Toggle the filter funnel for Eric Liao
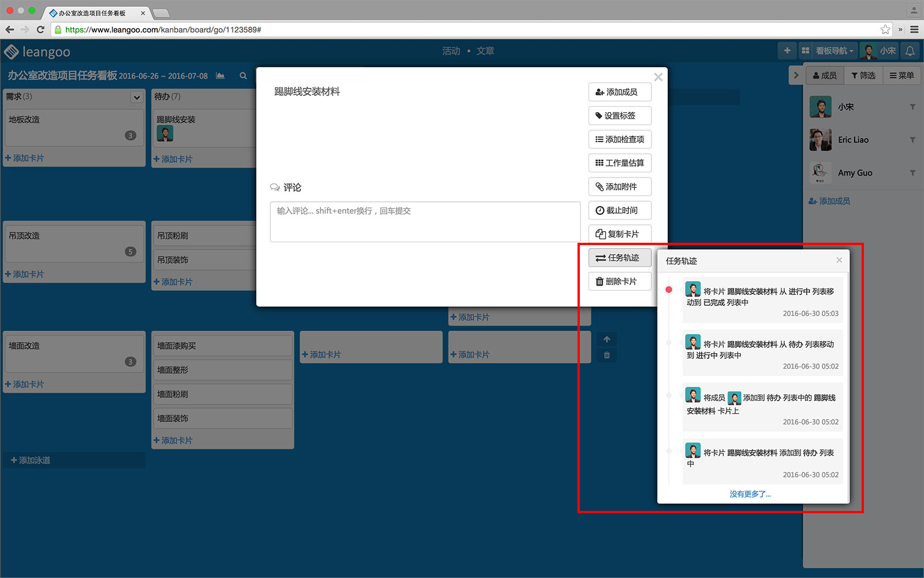This screenshot has width=924, height=578. (912, 140)
